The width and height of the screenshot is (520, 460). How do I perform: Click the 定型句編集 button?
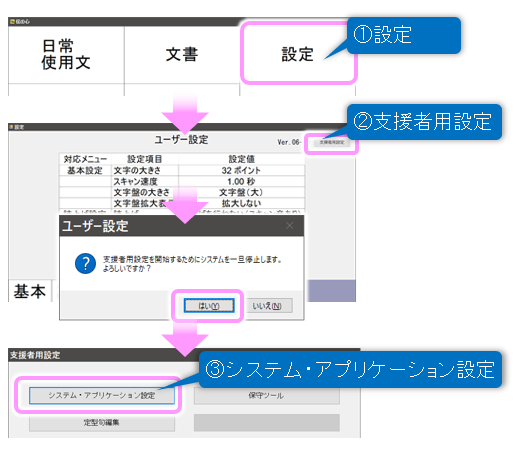tap(102, 423)
